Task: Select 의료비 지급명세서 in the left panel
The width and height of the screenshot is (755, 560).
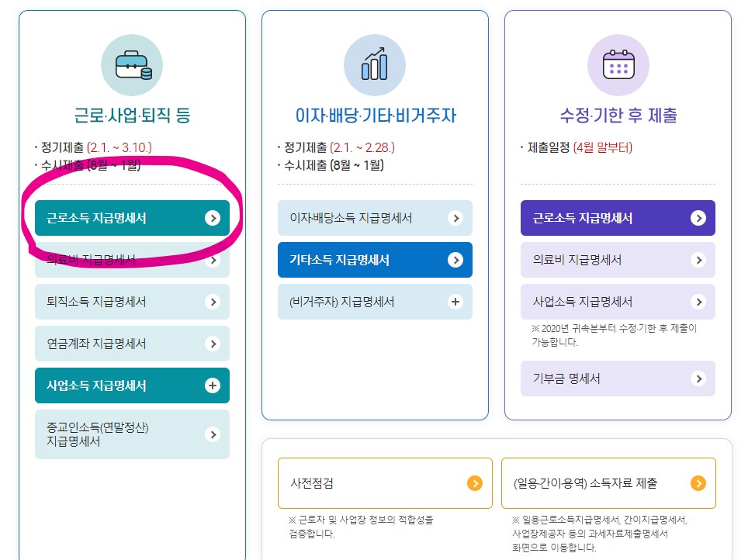Action: tap(132, 261)
